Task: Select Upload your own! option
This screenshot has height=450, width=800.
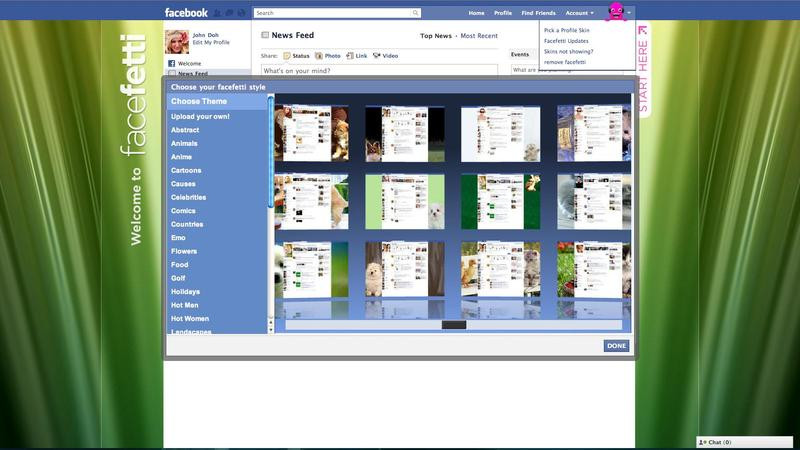Action: tap(200, 116)
